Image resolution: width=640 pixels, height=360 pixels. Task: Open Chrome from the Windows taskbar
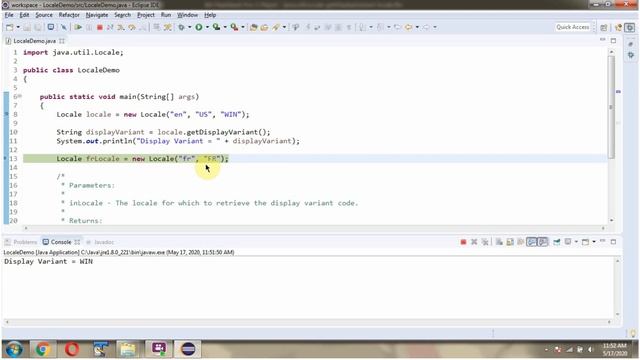(42, 349)
